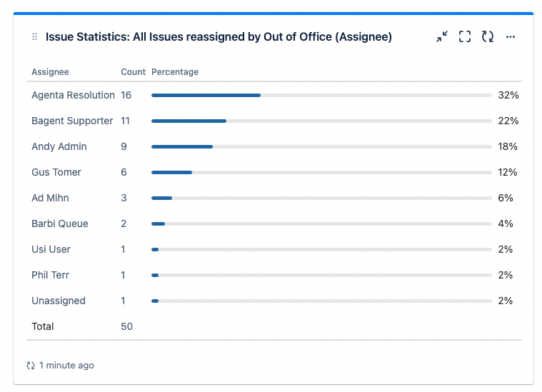
Task: Click Phil Terr assignee name
Action: point(50,275)
